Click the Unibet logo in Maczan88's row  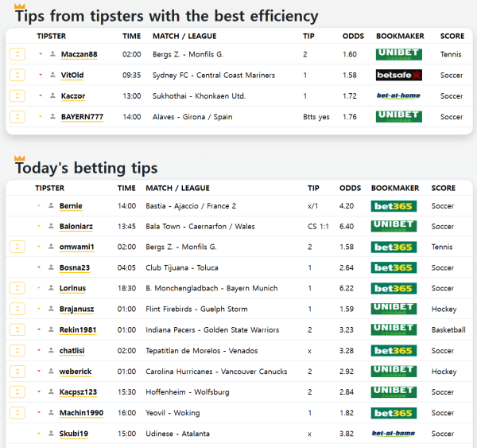point(398,54)
